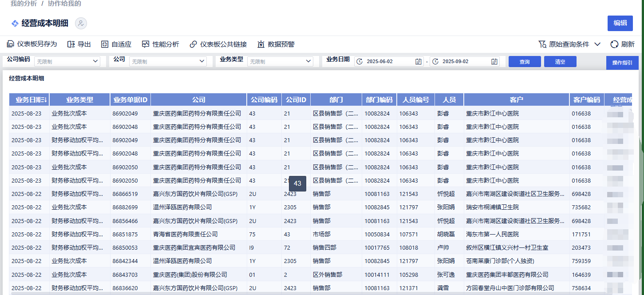This screenshot has width=644, height=295.
Task: Open the 公司 filter dropdown
Action: pos(168,61)
